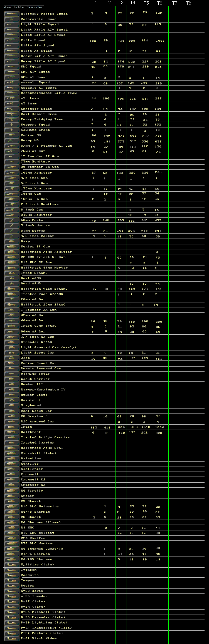The width and height of the screenshot is (209, 644).
Task: Select the Medium MG icon
Action: 12,135
